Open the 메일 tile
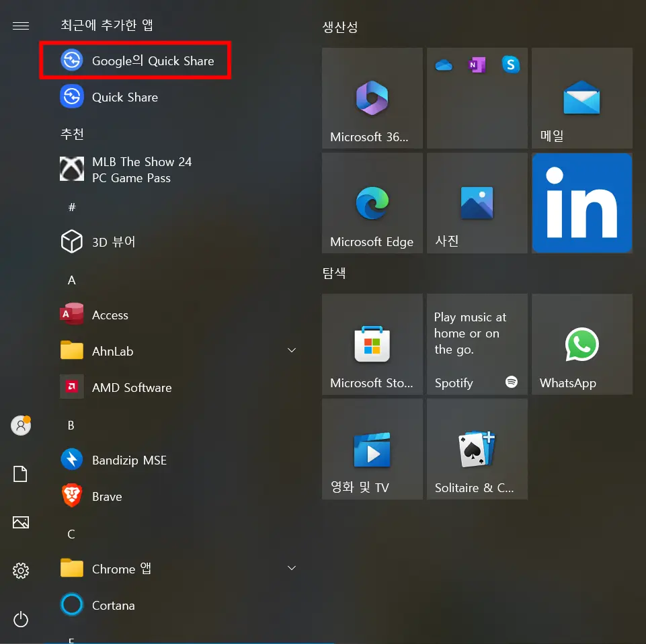 click(581, 98)
